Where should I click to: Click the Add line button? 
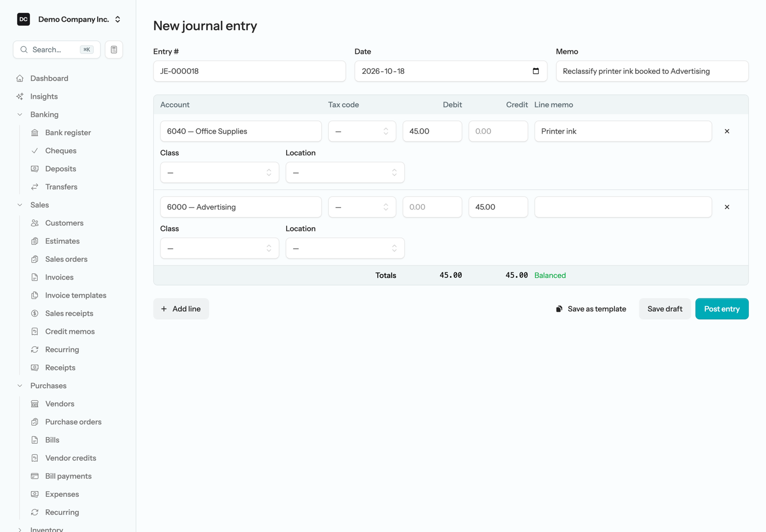click(181, 309)
